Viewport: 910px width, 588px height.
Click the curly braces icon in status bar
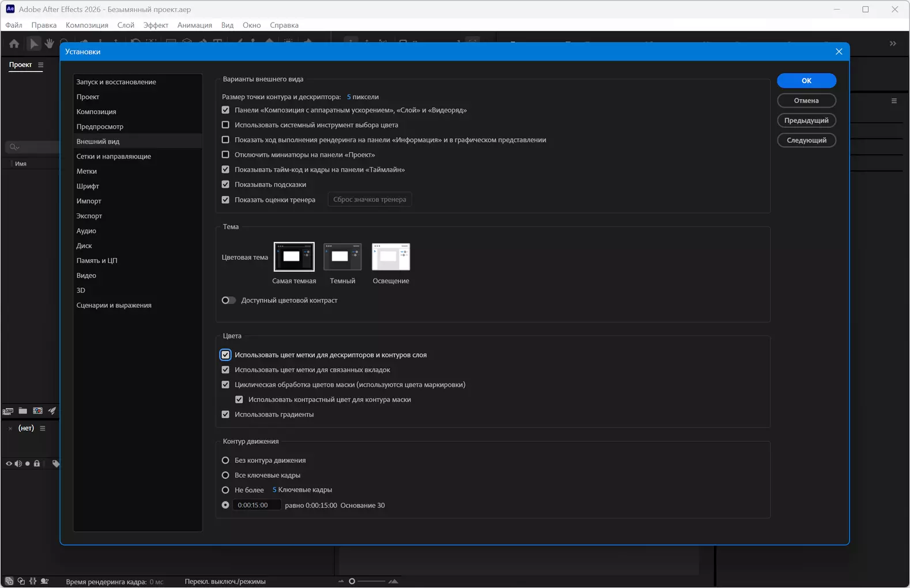coord(32,581)
